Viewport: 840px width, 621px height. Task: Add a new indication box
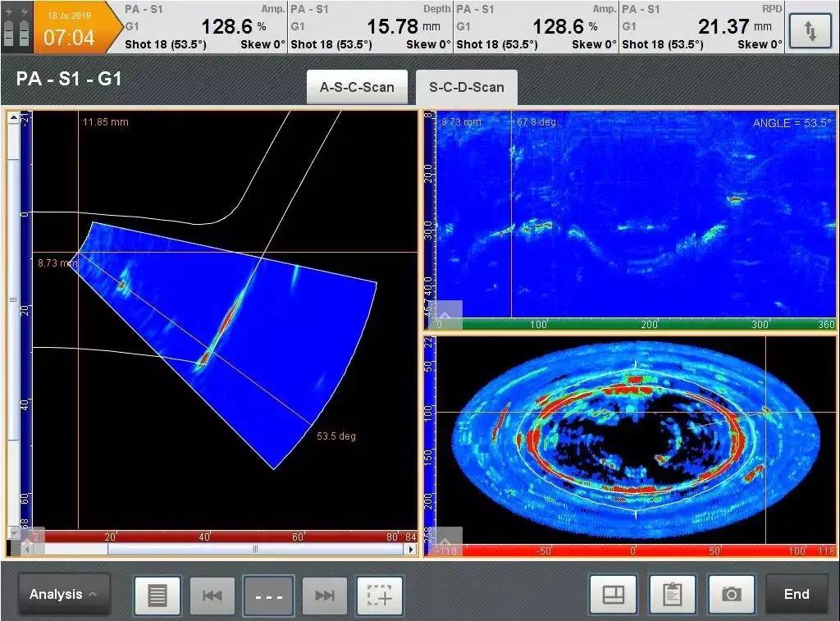coord(379,596)
